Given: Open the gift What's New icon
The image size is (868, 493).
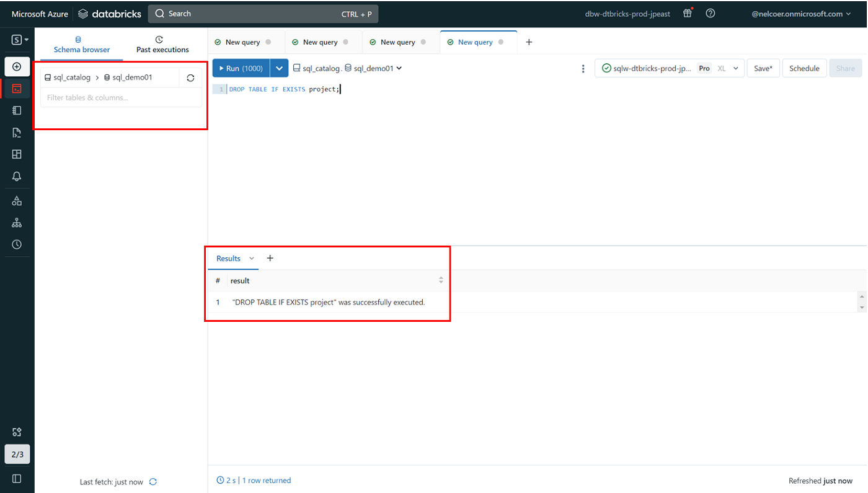Looking at the screenshot, I should [688, 13].
